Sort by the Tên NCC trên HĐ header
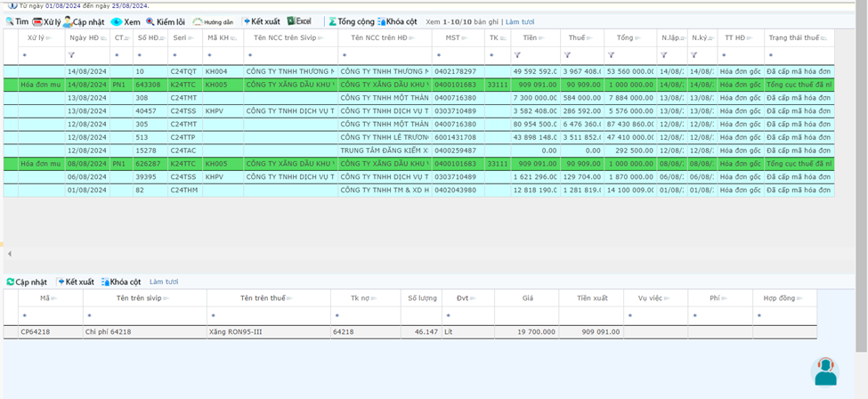The image size is (868, 399). click(x=379, y=38)
